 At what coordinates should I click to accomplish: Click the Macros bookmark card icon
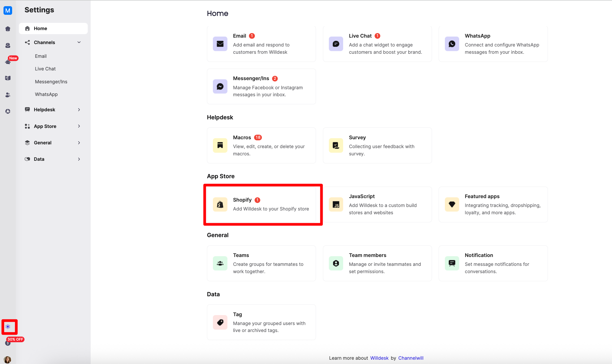pyautogui.click(x=220, y=145)
